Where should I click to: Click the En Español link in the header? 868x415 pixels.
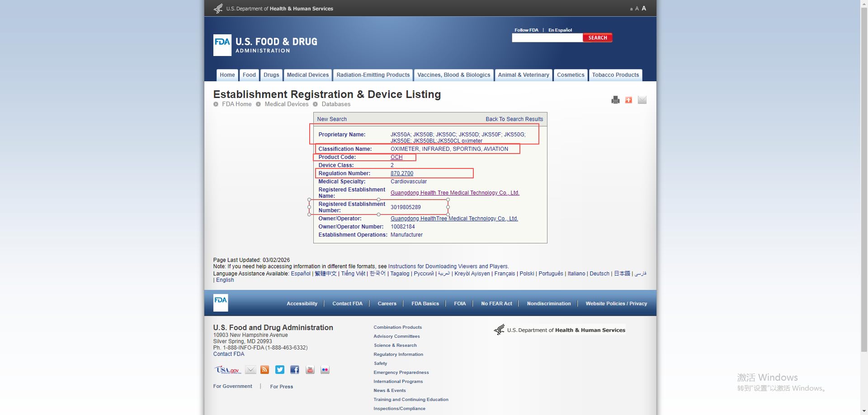pyautogui.click(x=560, y=30)
